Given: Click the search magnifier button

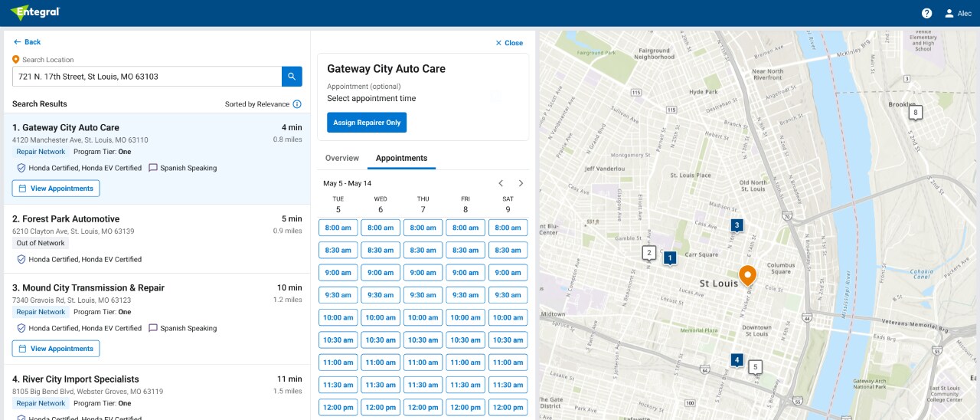Looking at the screenshot, I should click(x=292, y=77).
